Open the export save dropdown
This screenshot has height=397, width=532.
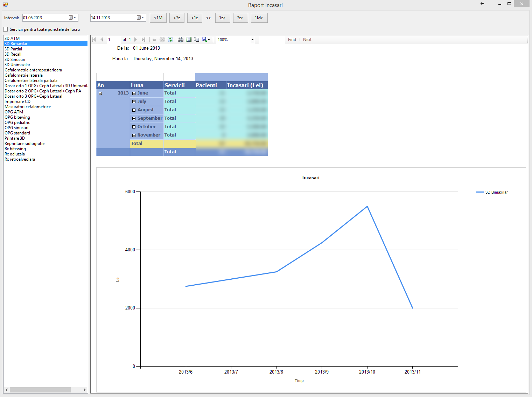pos(206,40)
